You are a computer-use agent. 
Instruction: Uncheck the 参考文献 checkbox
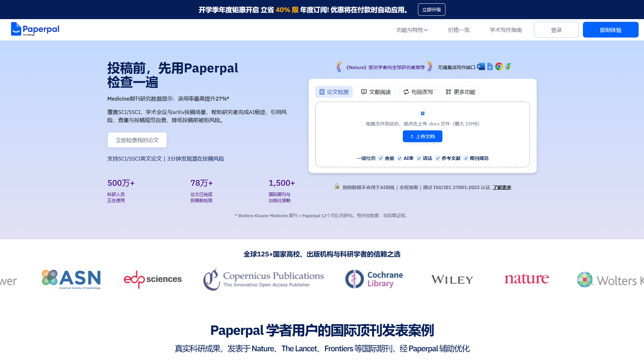pos(438,158)
